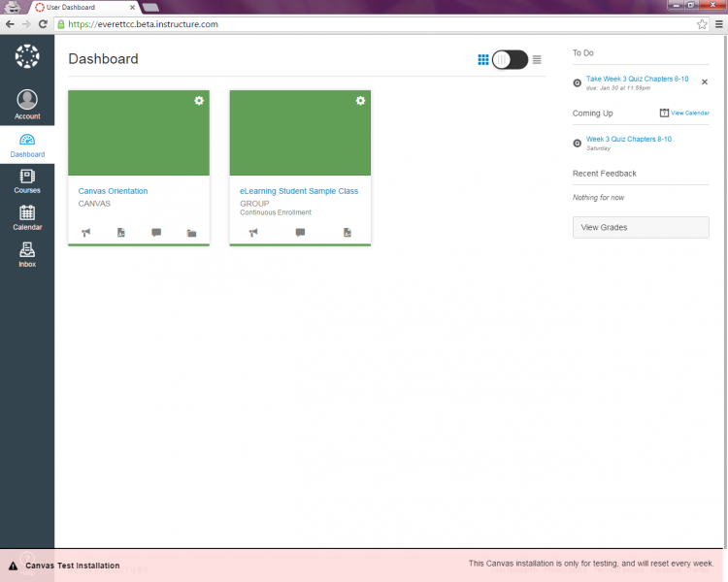Image resolution: width=728 pixels, height=582 pixels.
Task: Click quiz icon beside Take Week 3 Quiz
Action: [578, 83]
